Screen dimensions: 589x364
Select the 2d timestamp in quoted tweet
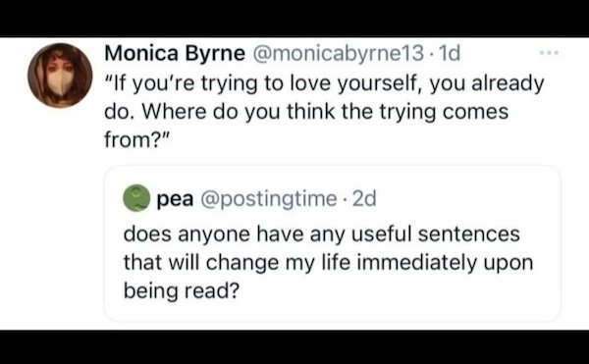(364, 198)
